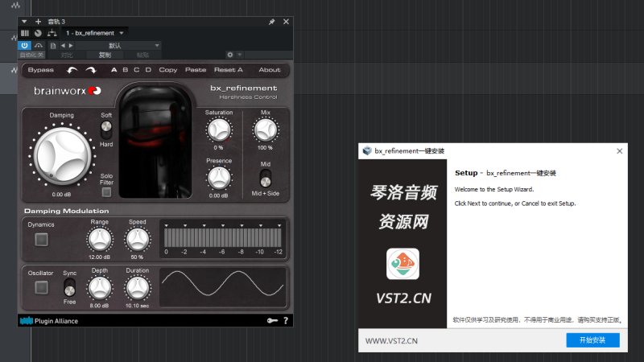Open the About entry
The width and height of the screenshot is (644, 362).
270,70
